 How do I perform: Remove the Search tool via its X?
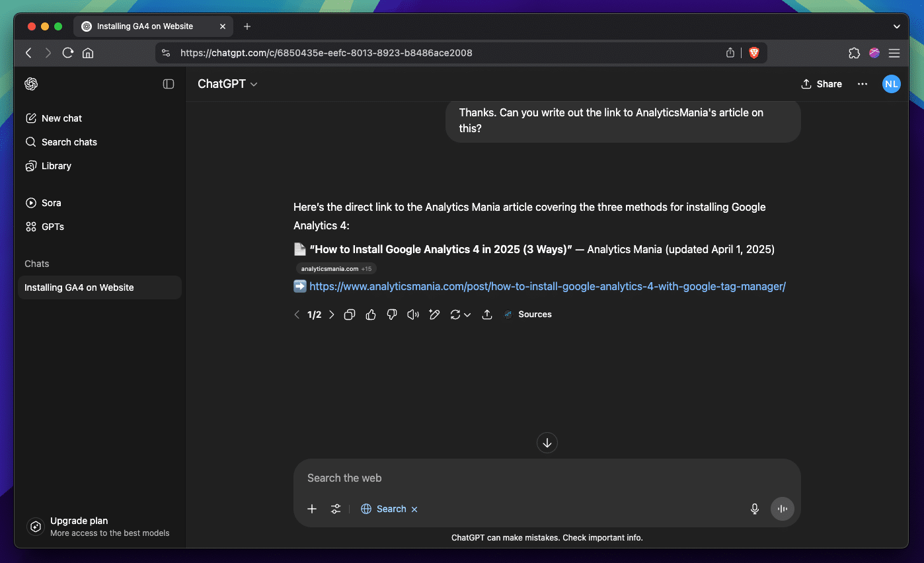[x=414, y=509]
